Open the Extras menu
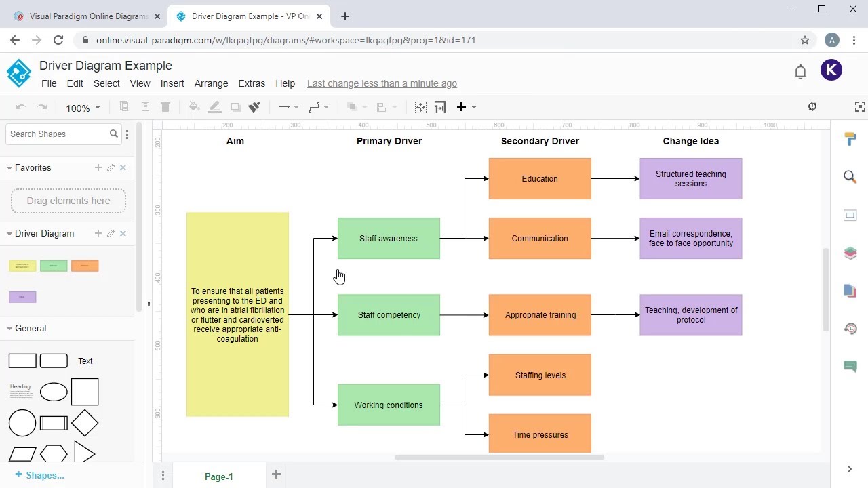The height and width of the screenshot is (488, 868). click(x=252, y=83)
